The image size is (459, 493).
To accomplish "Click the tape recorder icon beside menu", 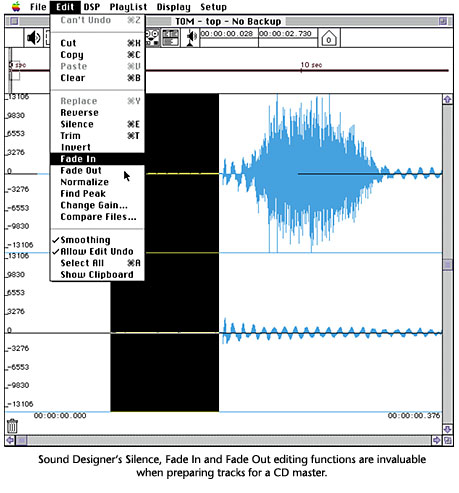I will tap(153, 37).
